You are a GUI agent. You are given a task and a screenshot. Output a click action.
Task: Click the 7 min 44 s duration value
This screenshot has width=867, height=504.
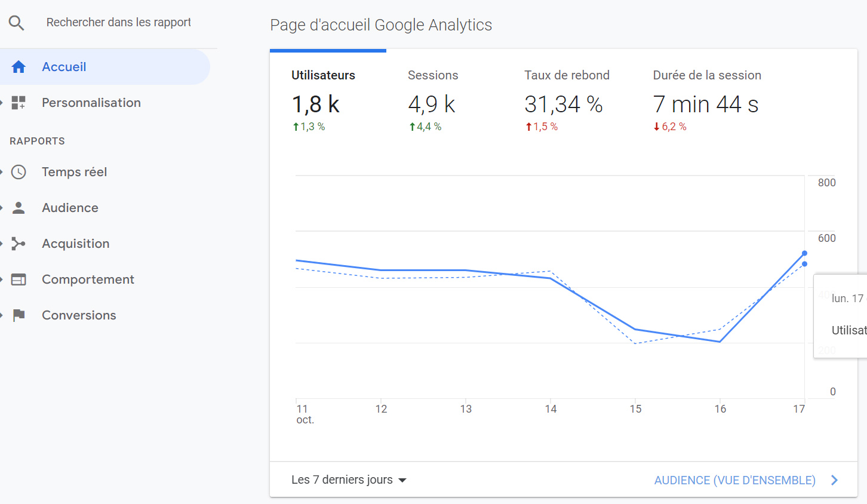(x=706, y=105)
